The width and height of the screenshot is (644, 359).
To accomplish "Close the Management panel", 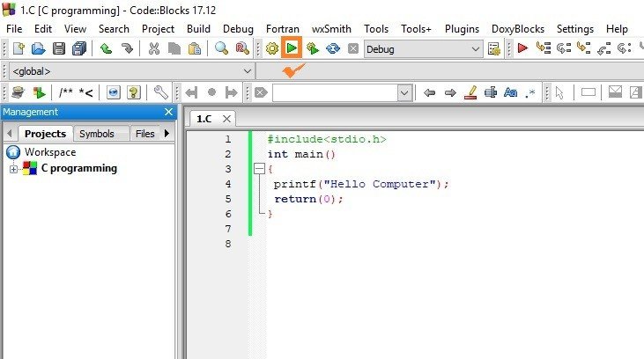I will (168, 112).
